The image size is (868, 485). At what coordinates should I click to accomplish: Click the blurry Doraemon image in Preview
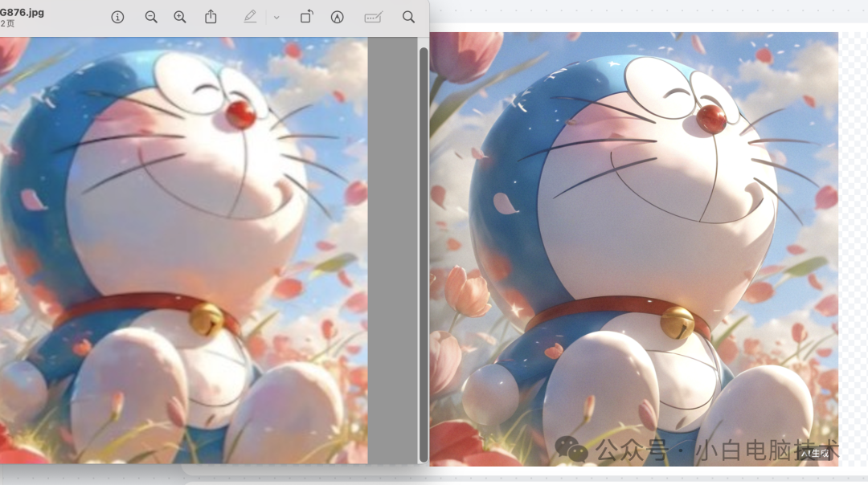[184, 251]
